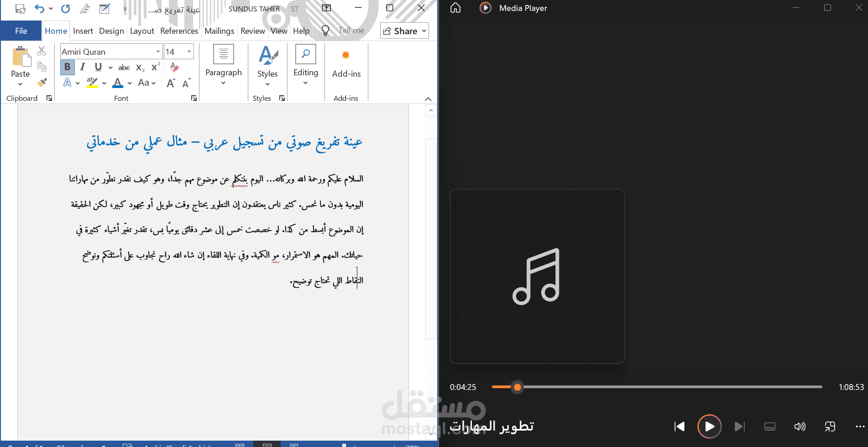Open the Font dialog launcher
The image size is (868, 447).
pyautogui.click(x=194, y=98)
